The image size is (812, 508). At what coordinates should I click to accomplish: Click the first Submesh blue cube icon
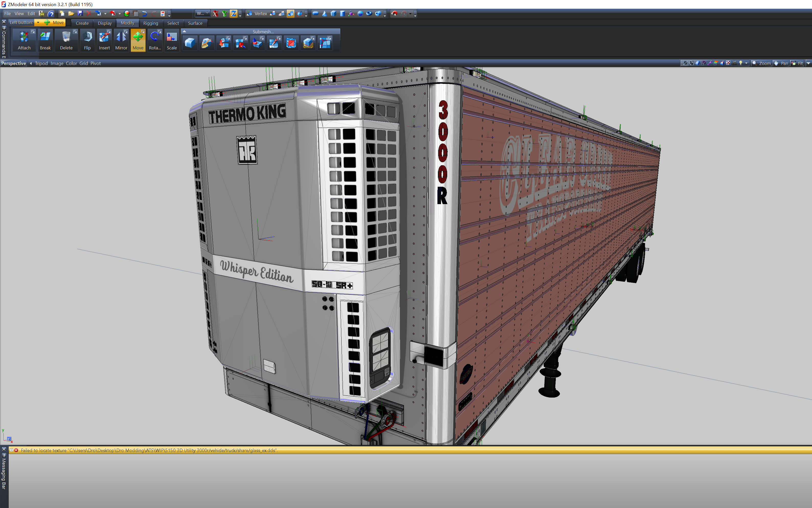(x=190, y=43)
